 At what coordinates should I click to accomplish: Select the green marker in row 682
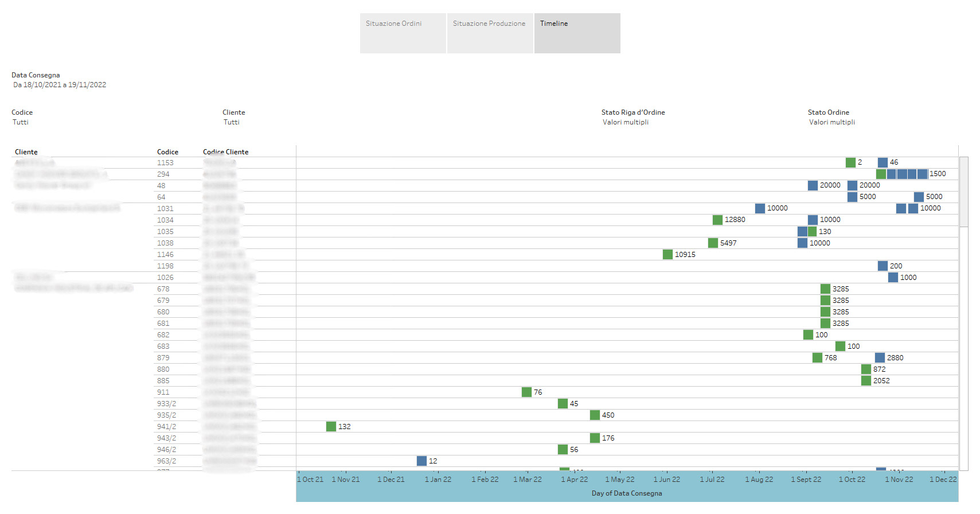click(808, 334)
